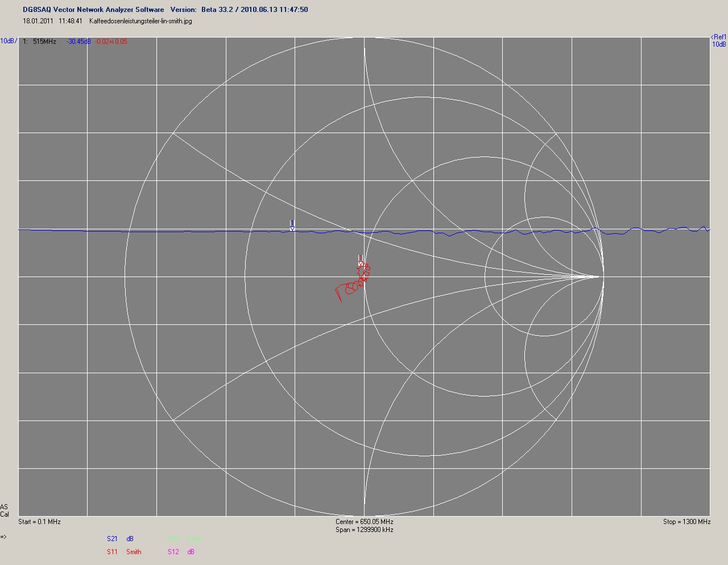728x565 pixels.
Task: Click the Start = 0.1 MHz label
Action: (x=39, y=522)
